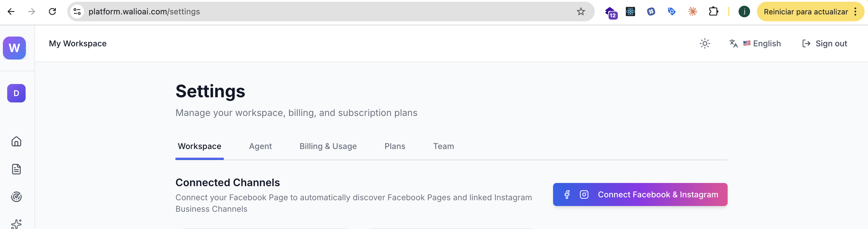
Task: Bookmark the page with the star icon
Action: click(x=581, y=11)
